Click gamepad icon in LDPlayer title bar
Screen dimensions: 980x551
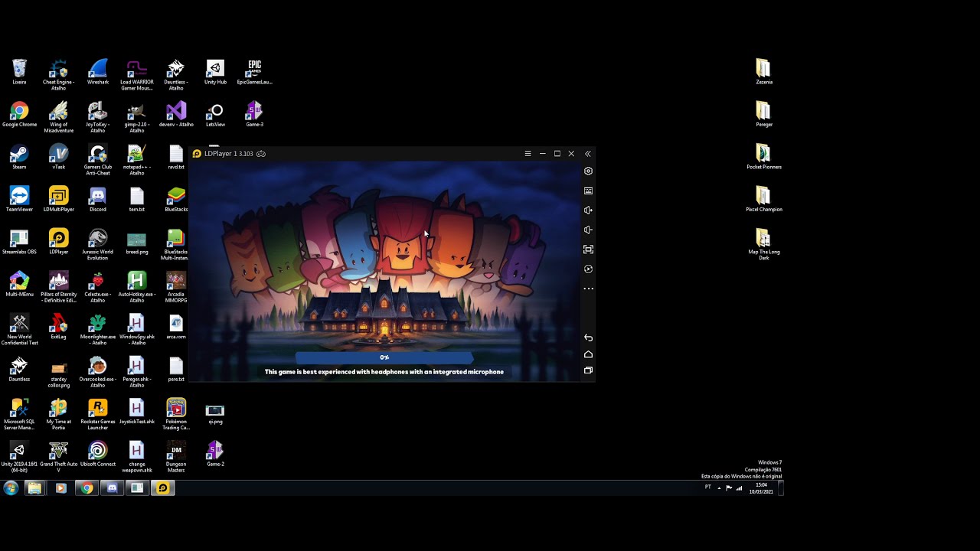(x=261, y=154)
